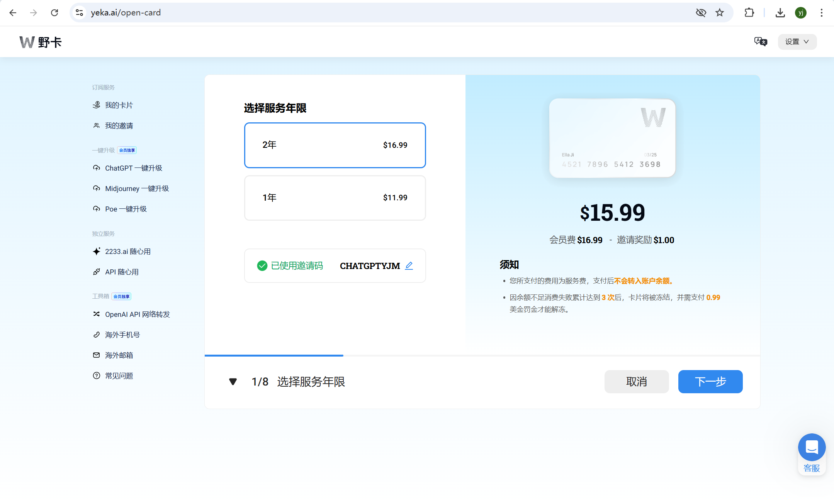
Task: Click the blue step progress bar
Action: tap(274, 355)
